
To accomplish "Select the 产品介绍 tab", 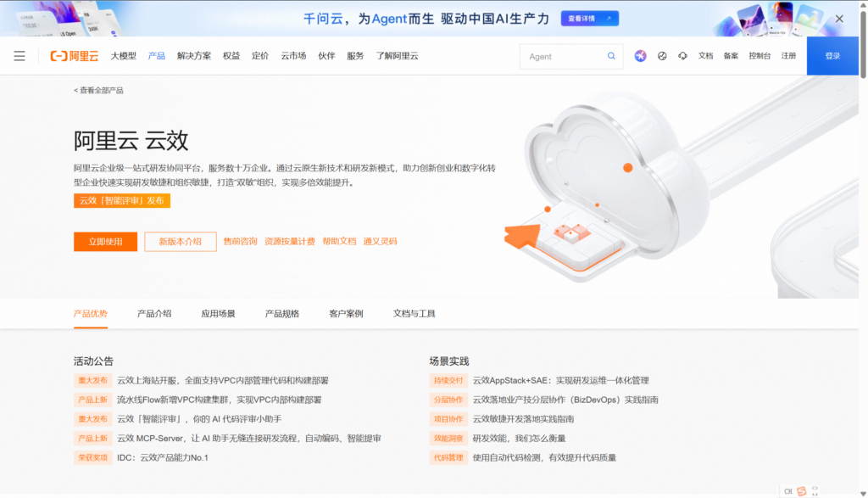I will [154, 314].
